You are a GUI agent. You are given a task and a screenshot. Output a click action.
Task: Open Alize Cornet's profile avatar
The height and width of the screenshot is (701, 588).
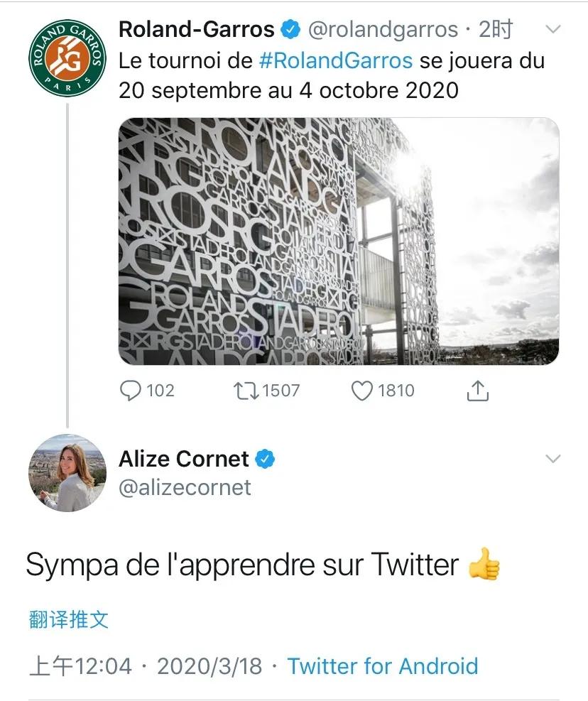point(67,472)
